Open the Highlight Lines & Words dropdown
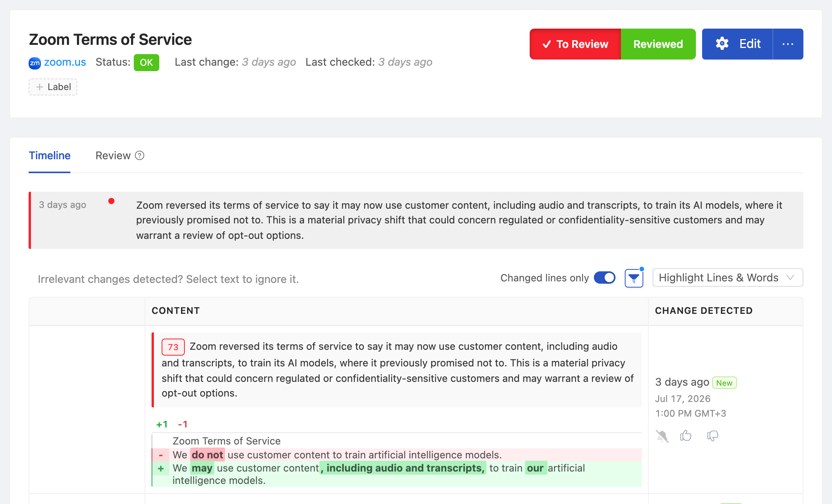Image resolution: width=832 pixels, height=504 pixels. 728,278
